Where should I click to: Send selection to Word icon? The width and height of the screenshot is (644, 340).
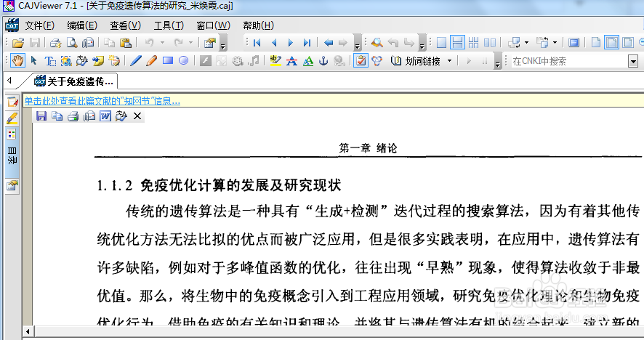(x=105, y=116)
